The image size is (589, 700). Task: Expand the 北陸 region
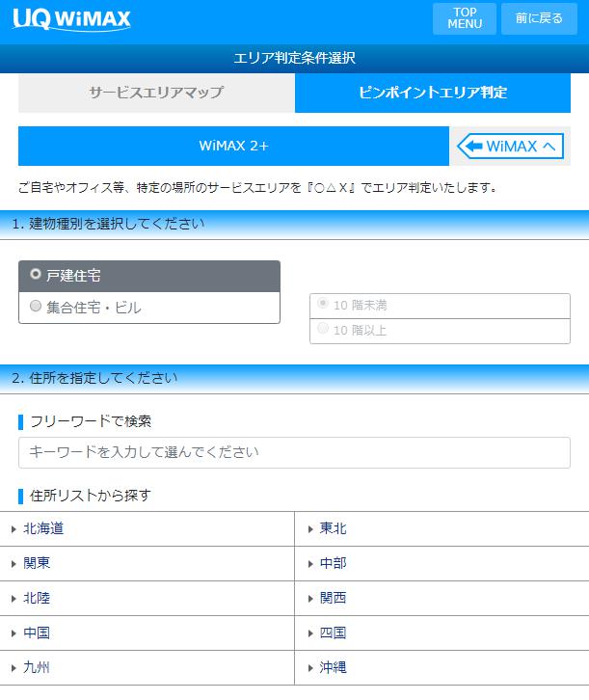[147, 598]
